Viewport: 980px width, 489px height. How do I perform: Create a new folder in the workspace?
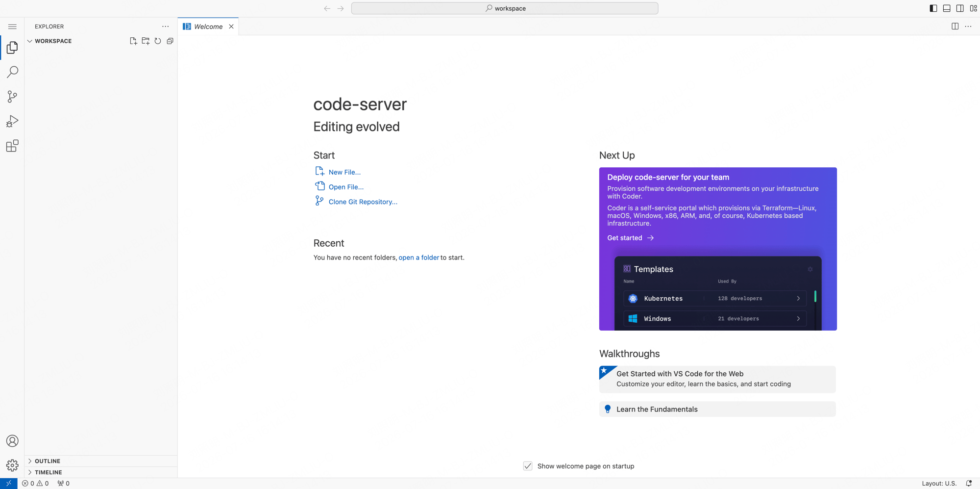click(x=146, y=41)
